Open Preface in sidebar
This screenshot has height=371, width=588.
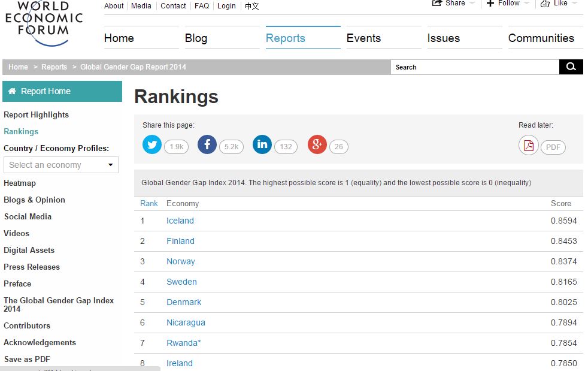tap(17, 283)
